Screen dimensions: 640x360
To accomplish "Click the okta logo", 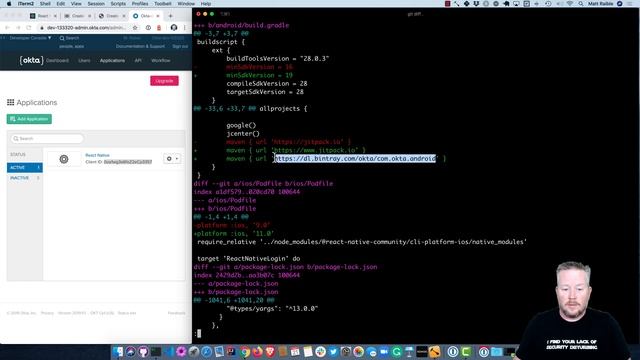I will click(x=31, y=60).
